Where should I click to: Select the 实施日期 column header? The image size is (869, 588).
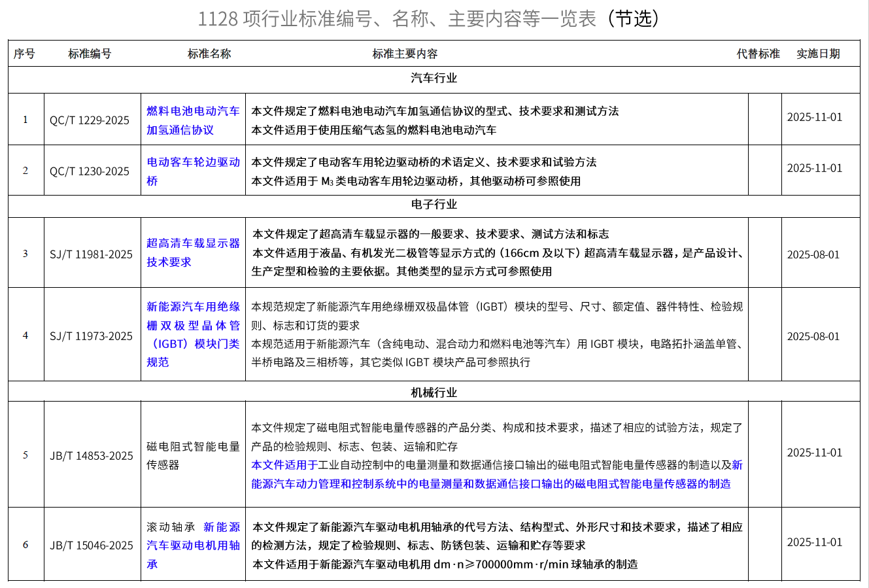tap(818, 54)
